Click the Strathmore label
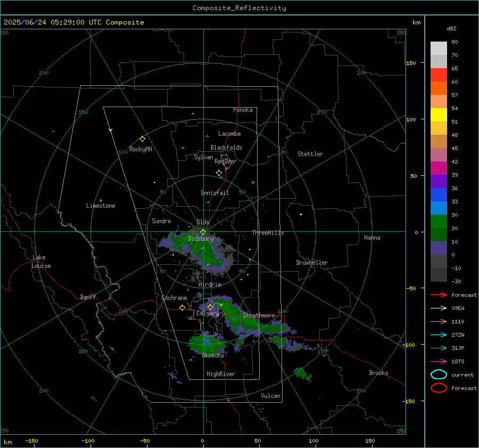The image size is (479, 448). tap(259, 315)
